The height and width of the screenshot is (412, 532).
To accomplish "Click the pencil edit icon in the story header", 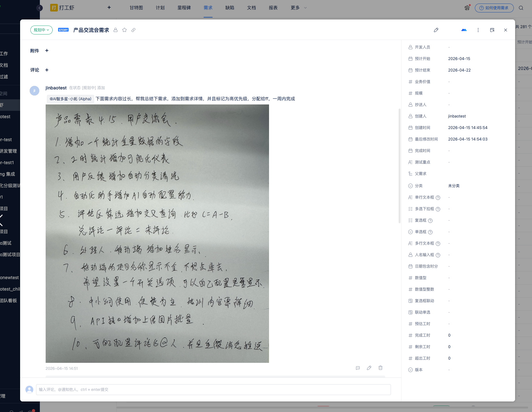I will pos(436,30).
